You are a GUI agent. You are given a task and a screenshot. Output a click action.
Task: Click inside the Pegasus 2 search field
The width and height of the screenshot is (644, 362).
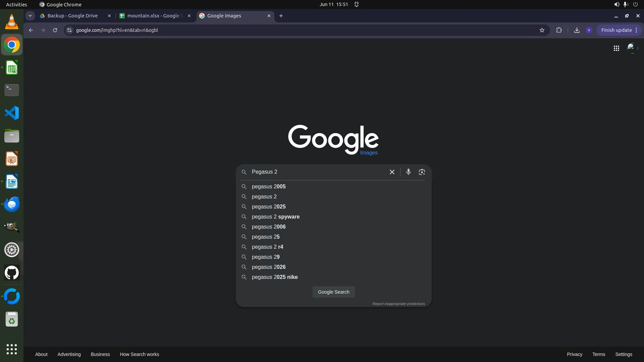pyautogui.click(x=315, y=172)
